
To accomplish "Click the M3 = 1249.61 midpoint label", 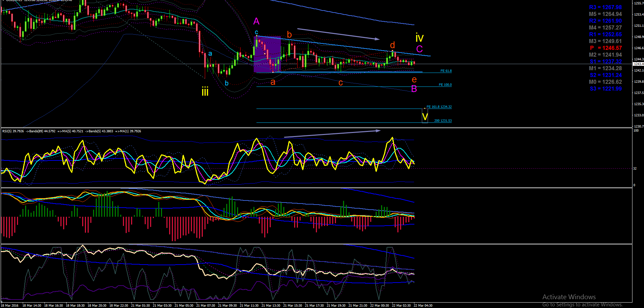I will point(605,41).
